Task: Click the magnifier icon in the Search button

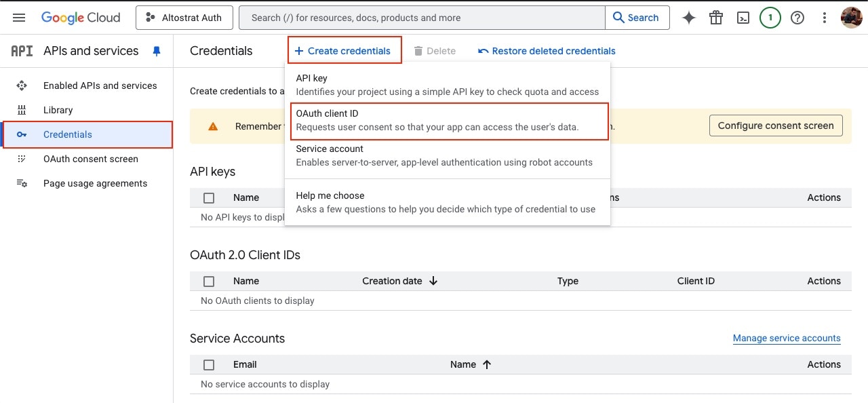Action: click(618, 18)
